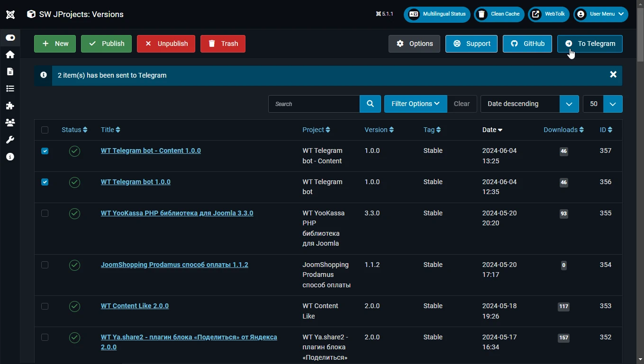Click the search magnifier button
Screen dimensions: 644x364
(x=370, y=104)
